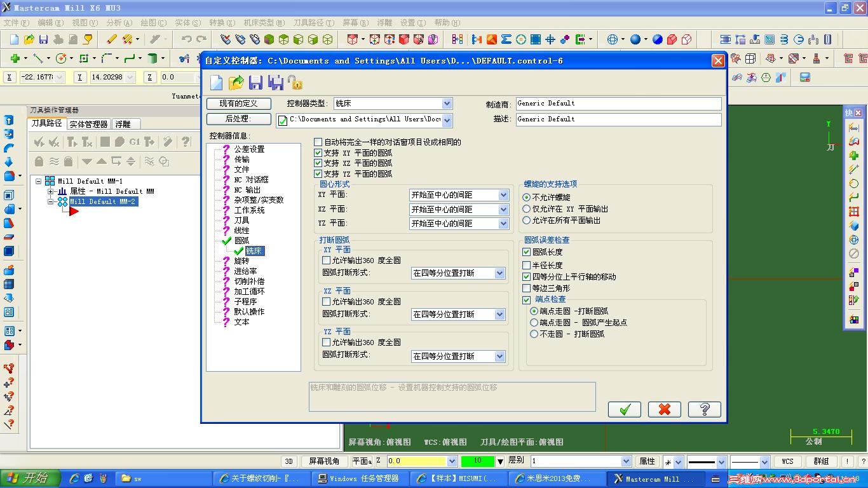Click the 3D button in the status bar
Screen dimensions: 868x488
coord(289,461)
